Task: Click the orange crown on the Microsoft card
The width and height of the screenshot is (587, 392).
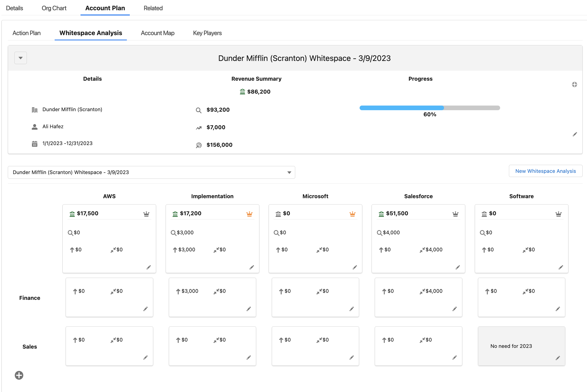Action: click(353, 214)
